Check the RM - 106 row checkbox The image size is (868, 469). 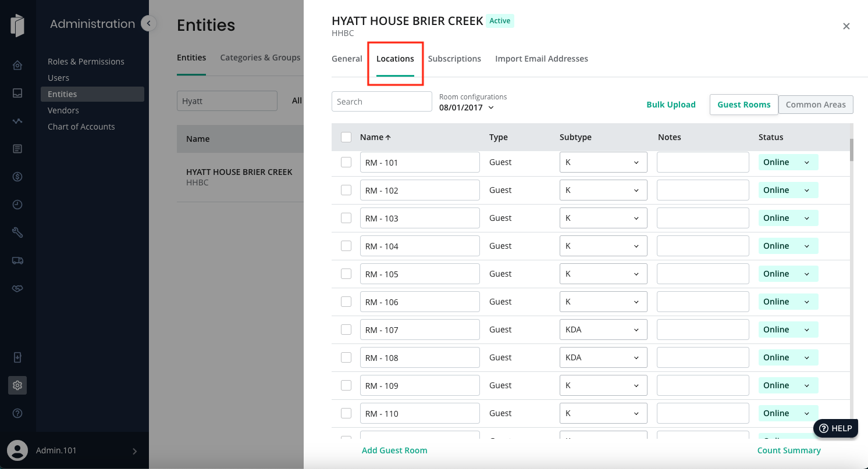[346, 302]
